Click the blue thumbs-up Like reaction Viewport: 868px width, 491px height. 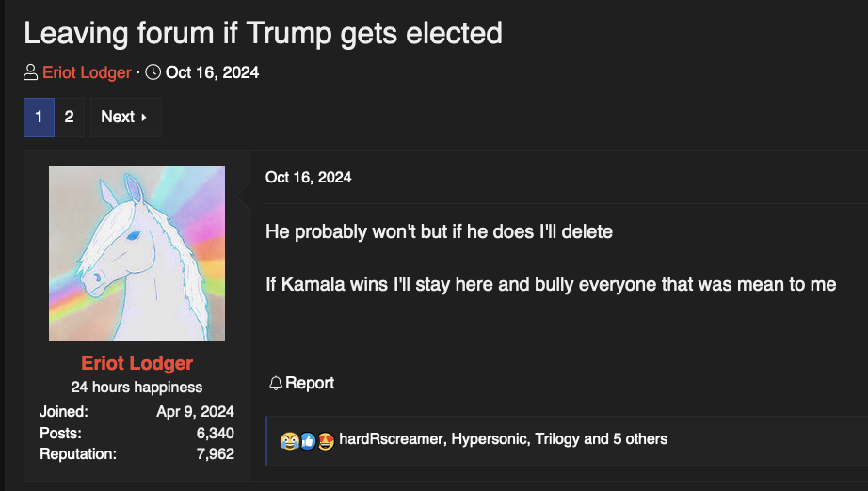pyautogui.click(x=308, y=439)
